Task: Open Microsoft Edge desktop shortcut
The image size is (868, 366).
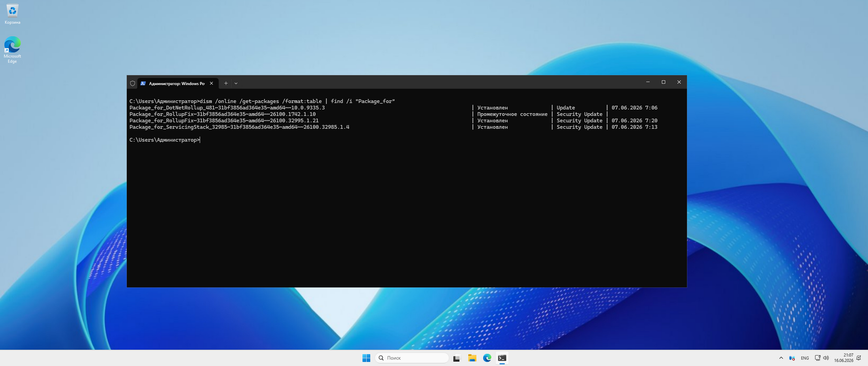Action: [12, 50]
